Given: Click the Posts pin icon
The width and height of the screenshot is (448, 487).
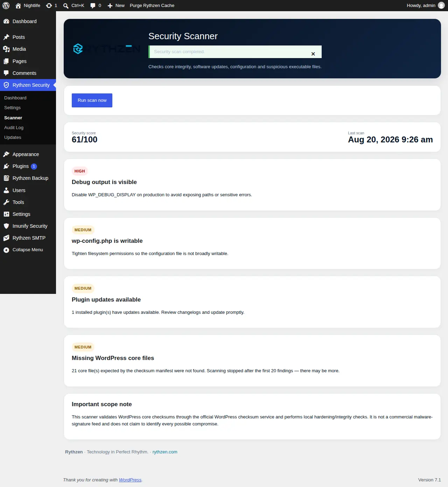Looking at the screenshot, I should [6, 37].
